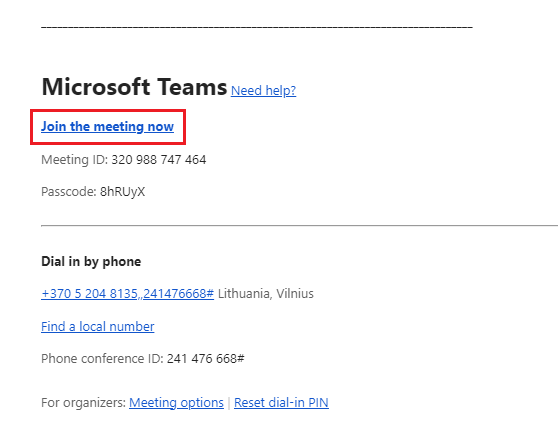
Task: Click the Meeting ID: label text
Action: pyautogui.click(x=75, y=159)
